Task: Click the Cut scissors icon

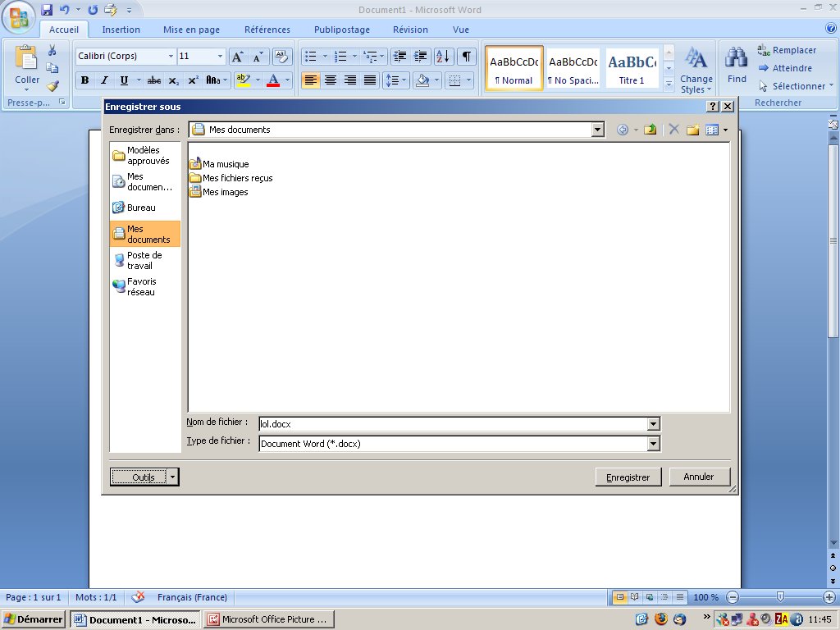Action: (52, 50)
